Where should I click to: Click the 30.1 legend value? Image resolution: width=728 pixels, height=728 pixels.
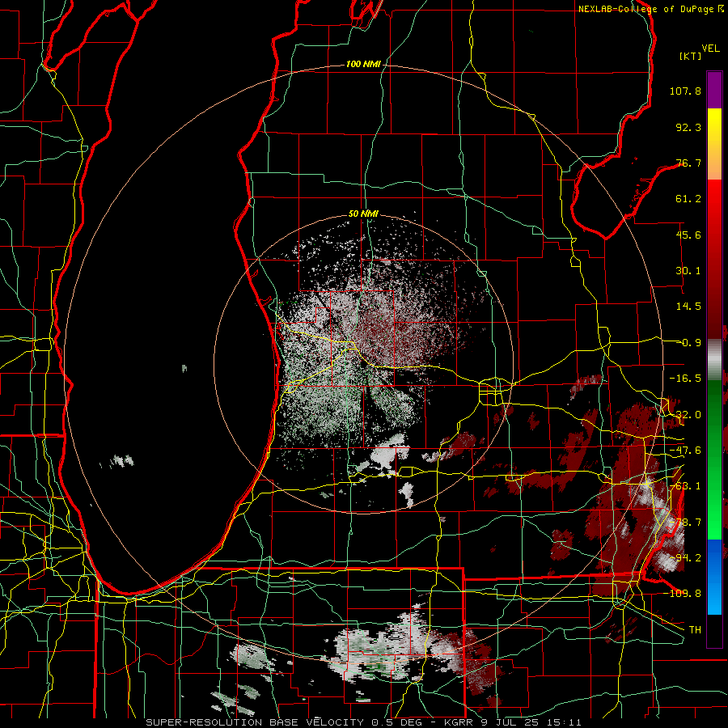(688, 271)
